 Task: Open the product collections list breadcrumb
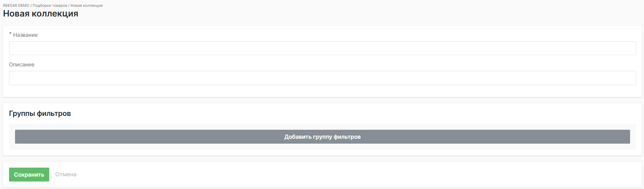[50, 6]
